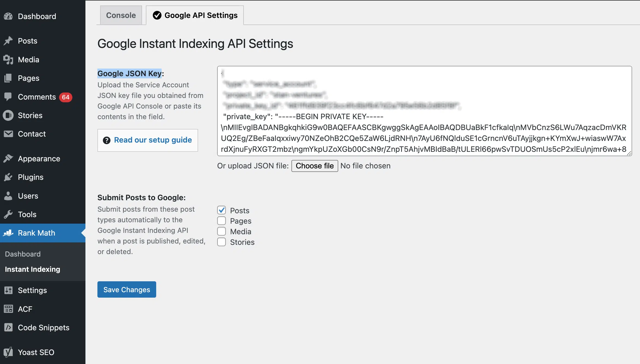Open Instant Indexing submenu item
Viewport: 640px width, 364px height.
coord(32,269)
